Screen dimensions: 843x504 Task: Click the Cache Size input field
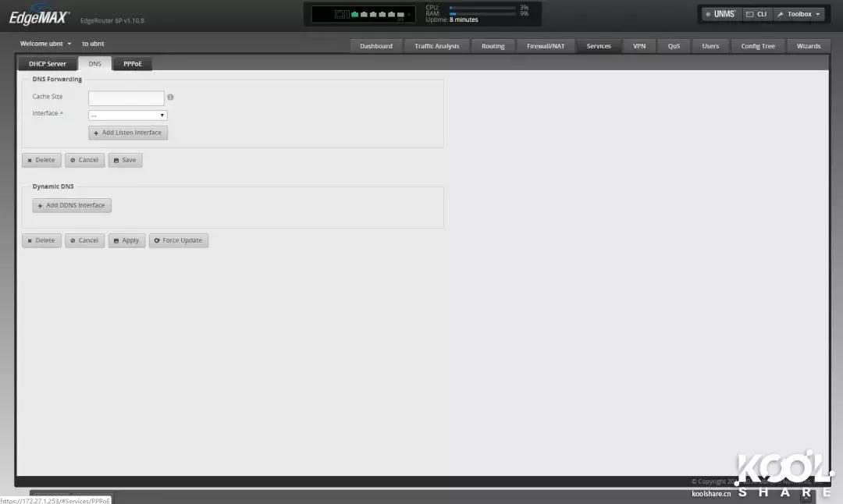[126, 98]
